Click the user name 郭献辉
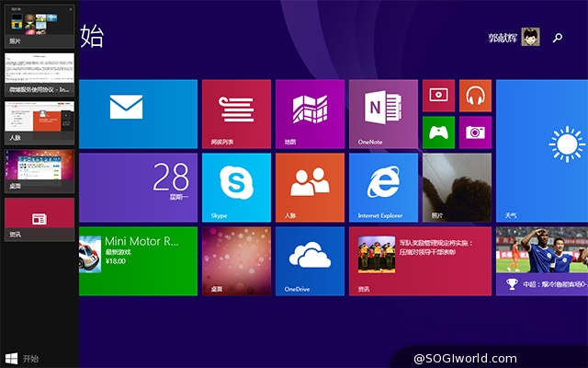Screen dimensions: 588x368 pos(503,38)
